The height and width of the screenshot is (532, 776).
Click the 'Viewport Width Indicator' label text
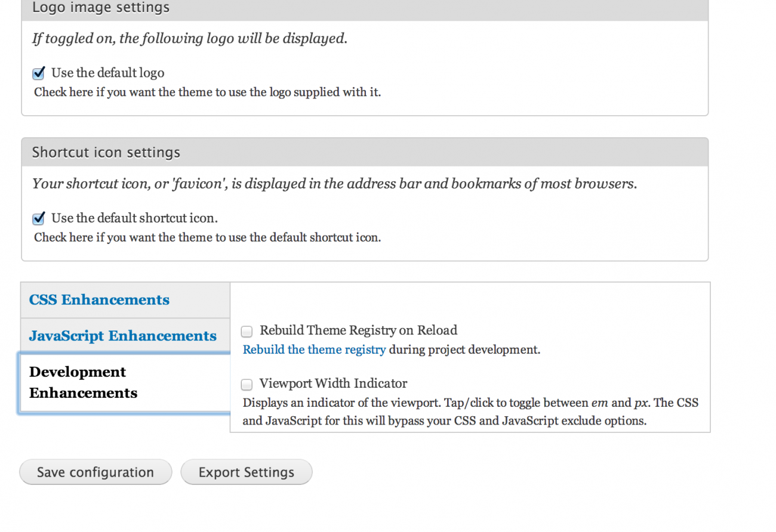click(x=333, y=383)
